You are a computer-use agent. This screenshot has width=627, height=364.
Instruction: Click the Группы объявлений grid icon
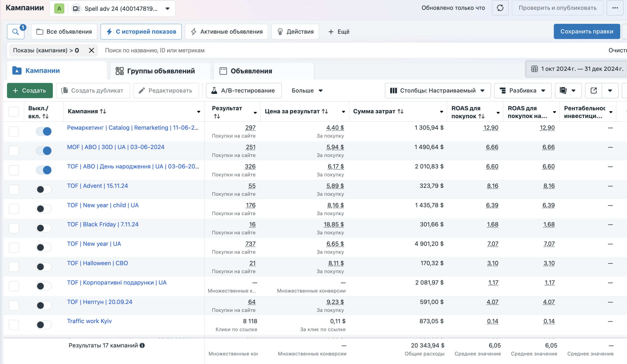120,71
